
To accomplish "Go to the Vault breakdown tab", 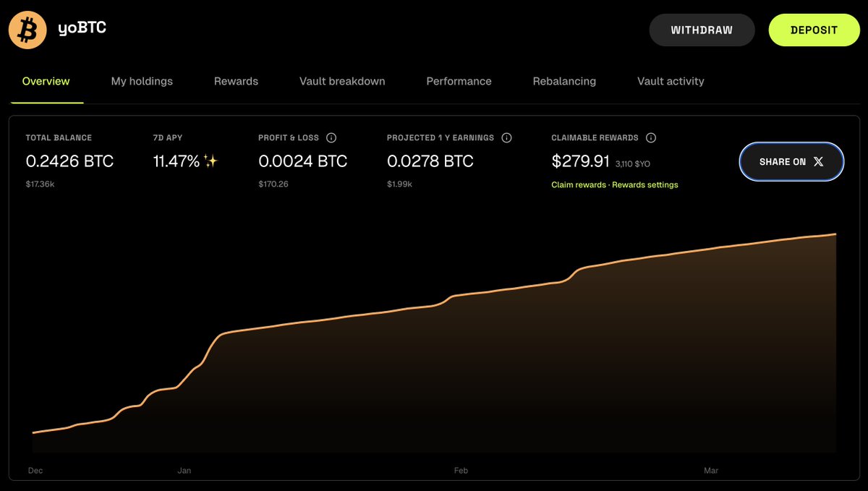I will (x=342, y=81).
